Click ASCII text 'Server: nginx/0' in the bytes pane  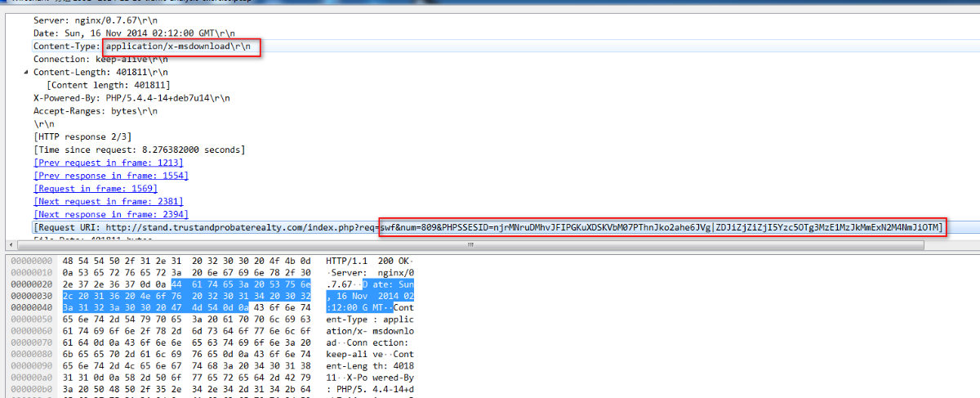click(x=370, y=272)
